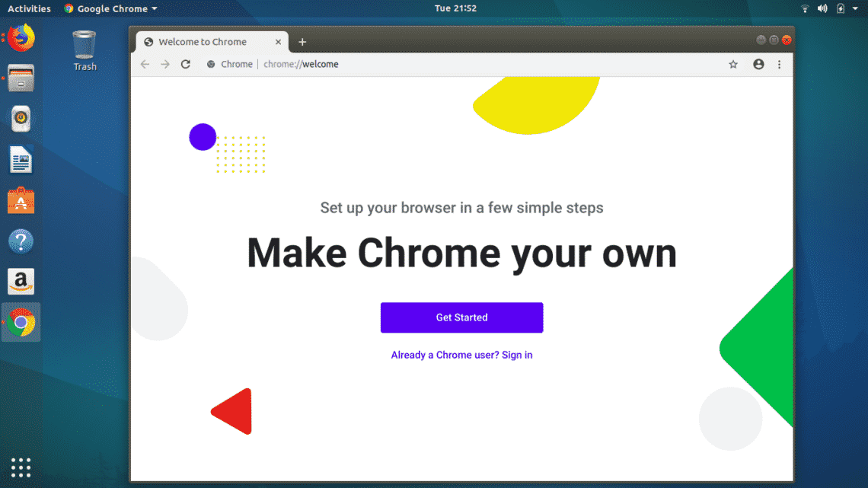Launch Firefox from the dock
Screen dimensions: 868x488
pos(21,38)
